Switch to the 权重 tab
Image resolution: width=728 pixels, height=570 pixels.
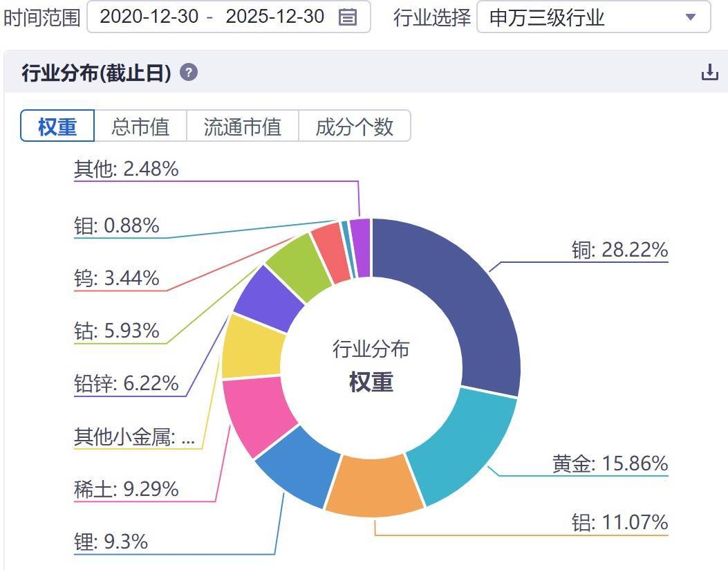[x=57, y=126]
